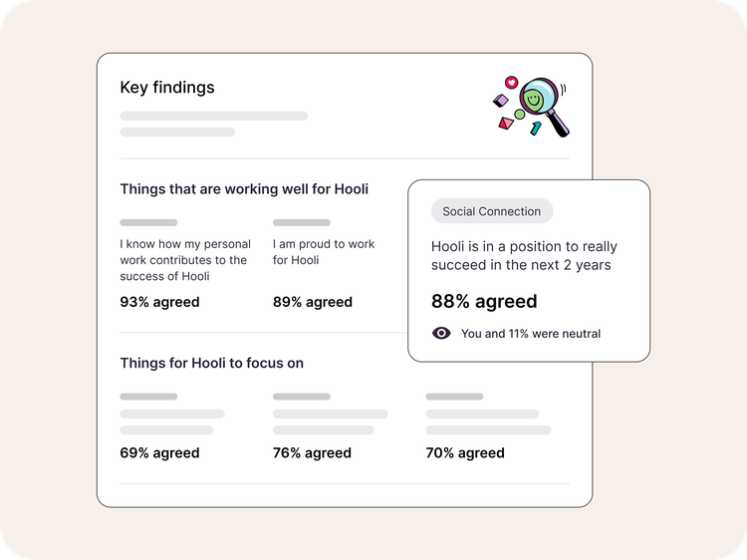Viewport: 747px width, 560px height.
Task: Click the teal shape below the magnifier
Action: (x=536, y=128)
